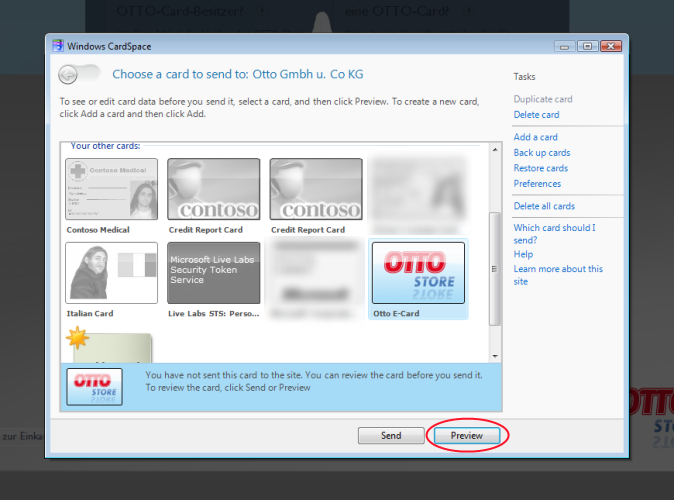The height and width of the screenshot is (500, 674).
Task: Click the Your other cards heading
Action: point(105,146)
